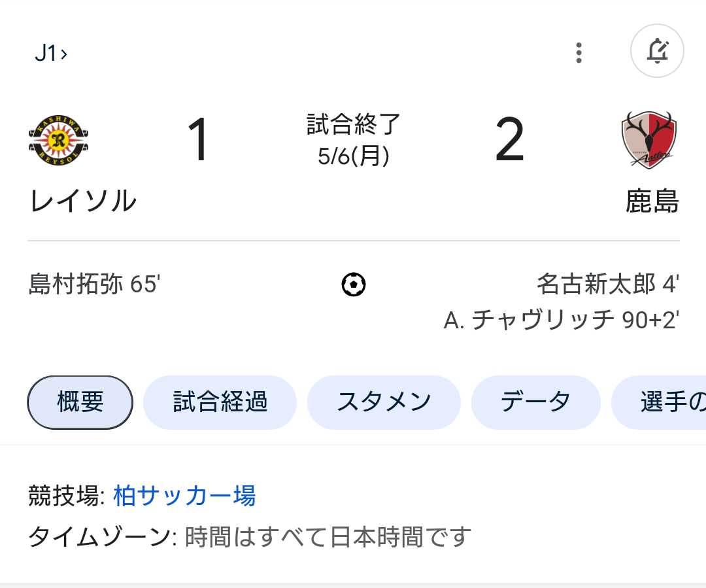
Task: Click Kashima's score of 2
Action: pyautogui.click(x=510, y=141)
